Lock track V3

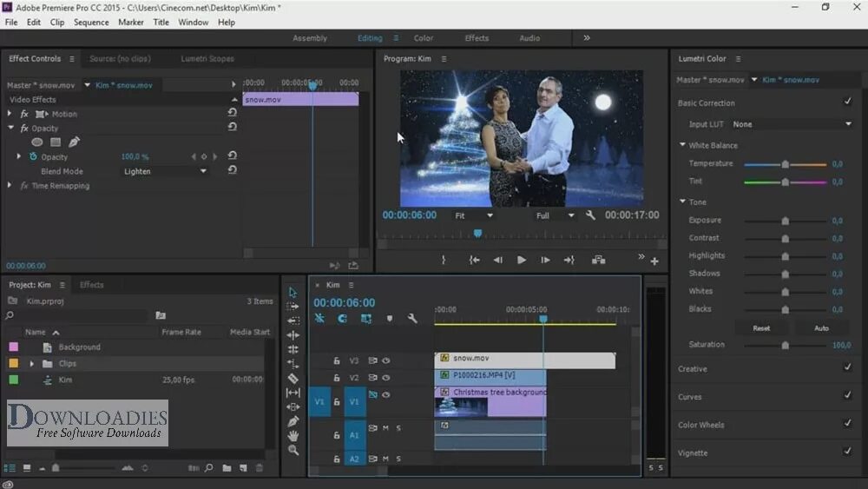[x=337, y=360]
